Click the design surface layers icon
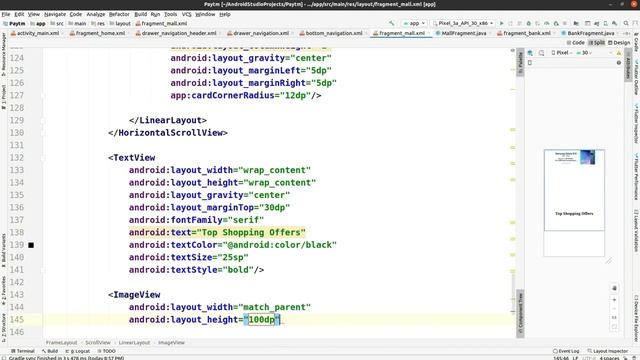640x360 pixels. (x=530, y=53)
